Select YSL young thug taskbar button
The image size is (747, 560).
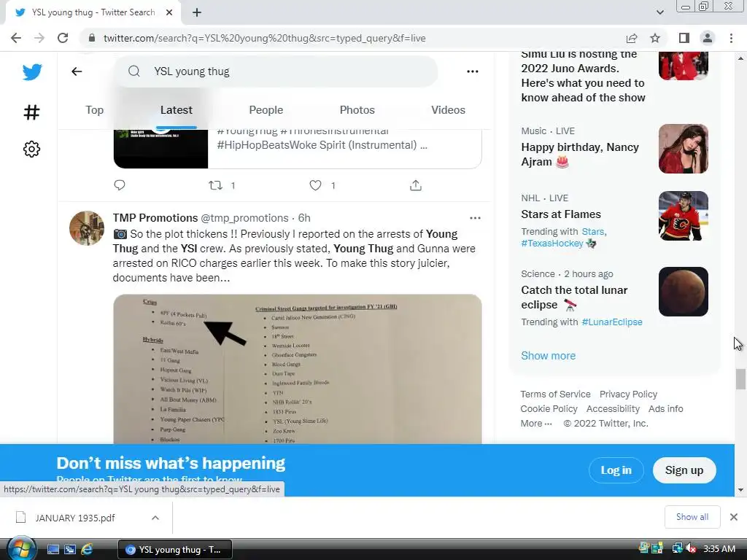pos(175,550)
